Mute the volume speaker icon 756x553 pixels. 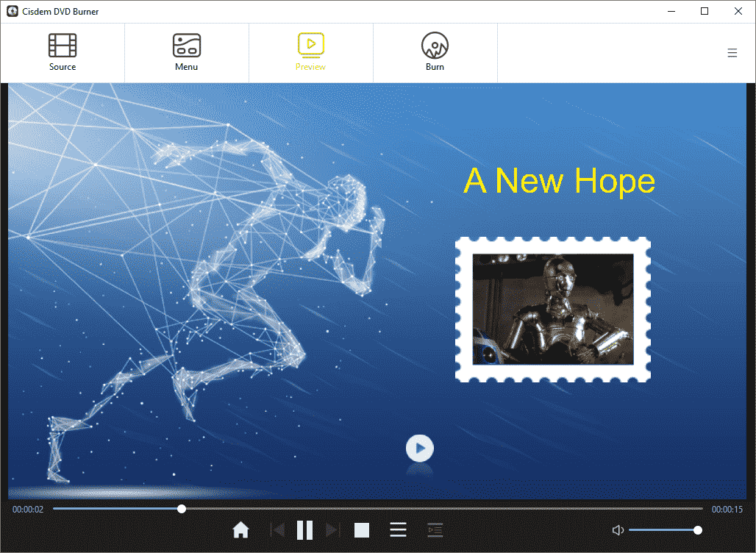pyautogui.click(x=618, y=530)
